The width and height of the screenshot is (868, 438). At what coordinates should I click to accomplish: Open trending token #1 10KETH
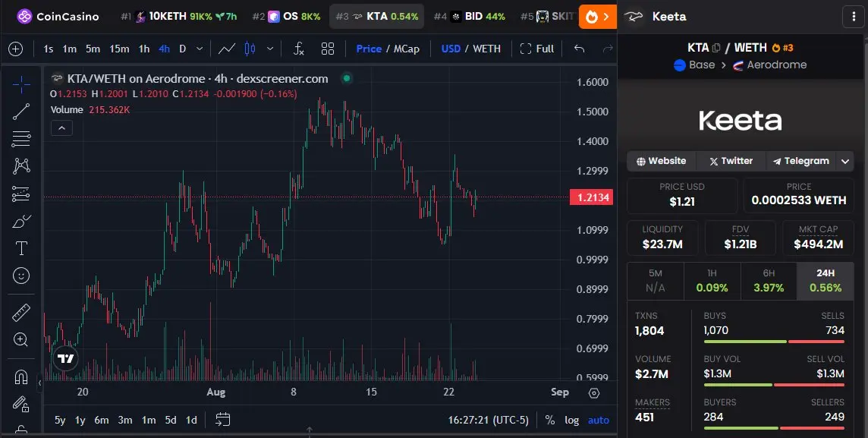click(179, 17)
